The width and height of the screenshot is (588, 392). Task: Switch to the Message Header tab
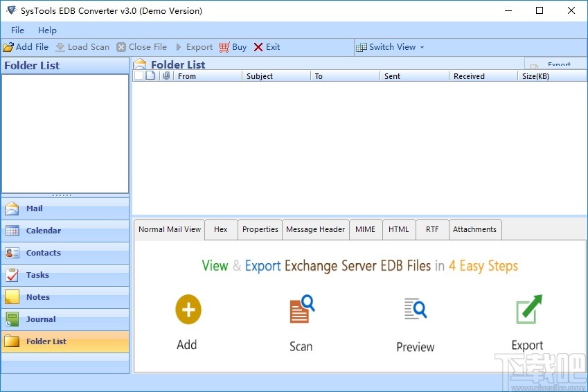[315, 229]
